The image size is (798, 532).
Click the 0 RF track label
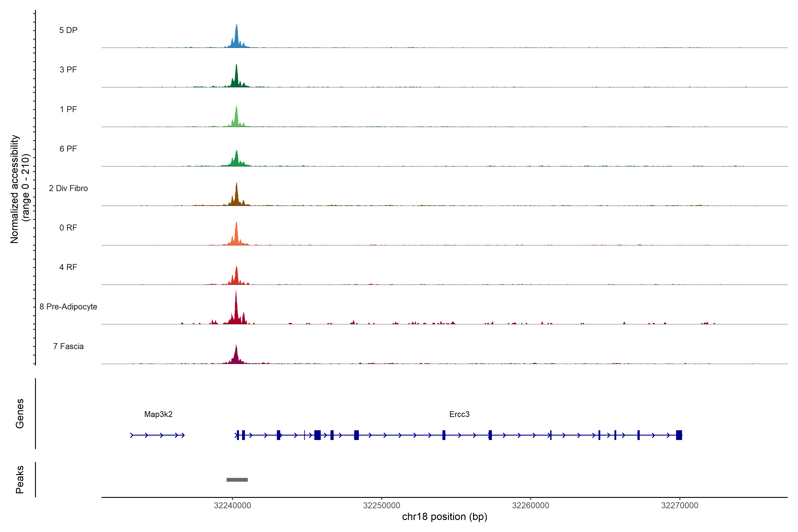(x=68, y=228)
